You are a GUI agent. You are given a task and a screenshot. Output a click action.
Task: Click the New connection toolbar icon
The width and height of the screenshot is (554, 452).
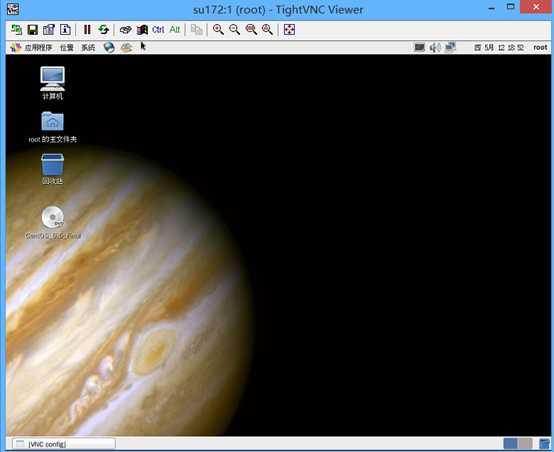16,30
